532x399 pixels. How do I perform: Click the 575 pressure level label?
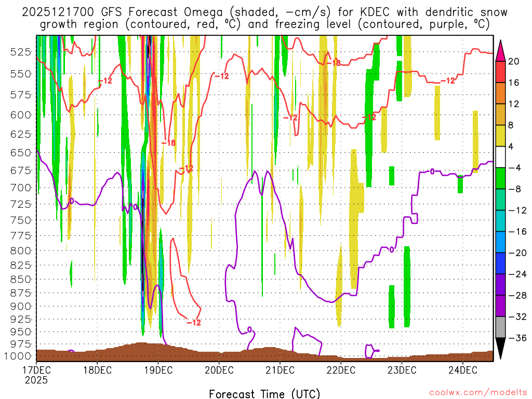point(20,95)
